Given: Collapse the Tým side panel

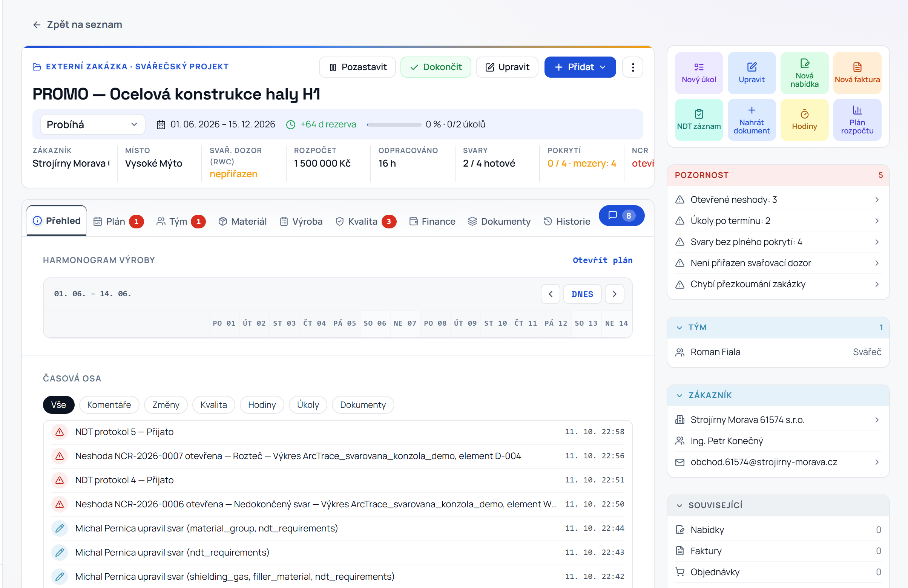Looking at the screenshot, I should [778, 327].
